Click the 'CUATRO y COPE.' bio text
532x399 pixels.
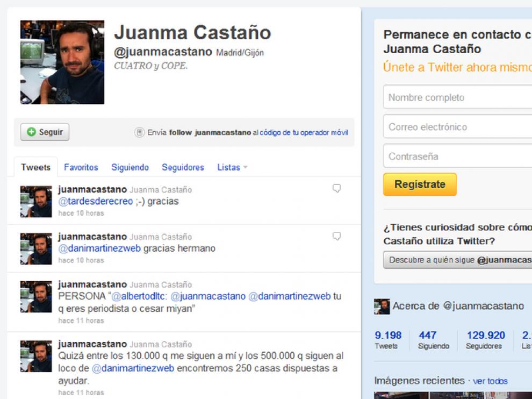pos(150,66)
